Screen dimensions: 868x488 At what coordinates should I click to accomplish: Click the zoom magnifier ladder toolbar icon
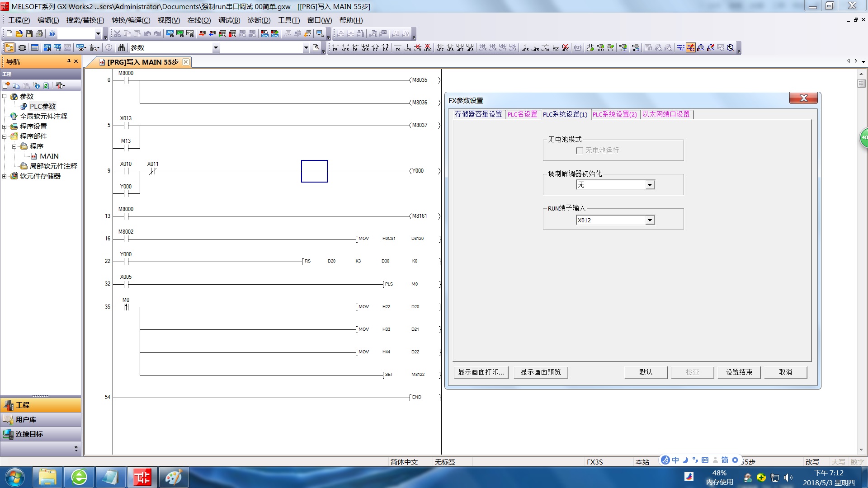pos(731,47)
